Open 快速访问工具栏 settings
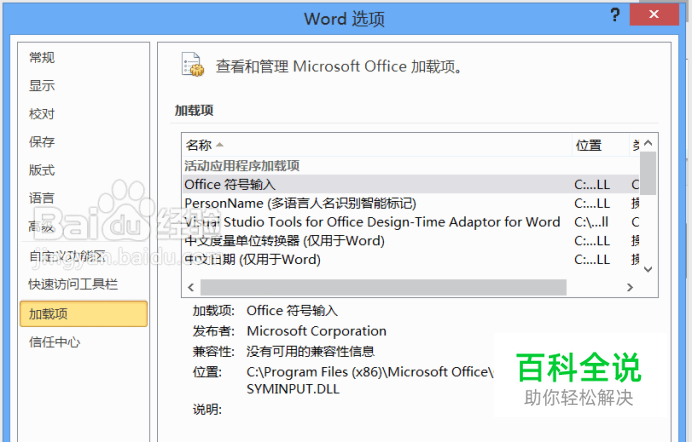The image size is (692, 442). click(x=73, y=285)
